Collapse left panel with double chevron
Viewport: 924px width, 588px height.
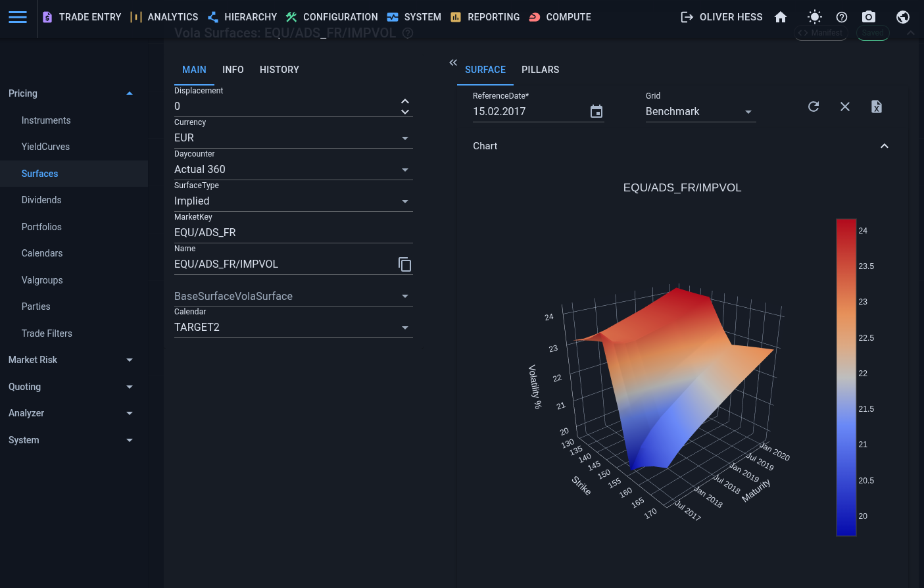453,62
